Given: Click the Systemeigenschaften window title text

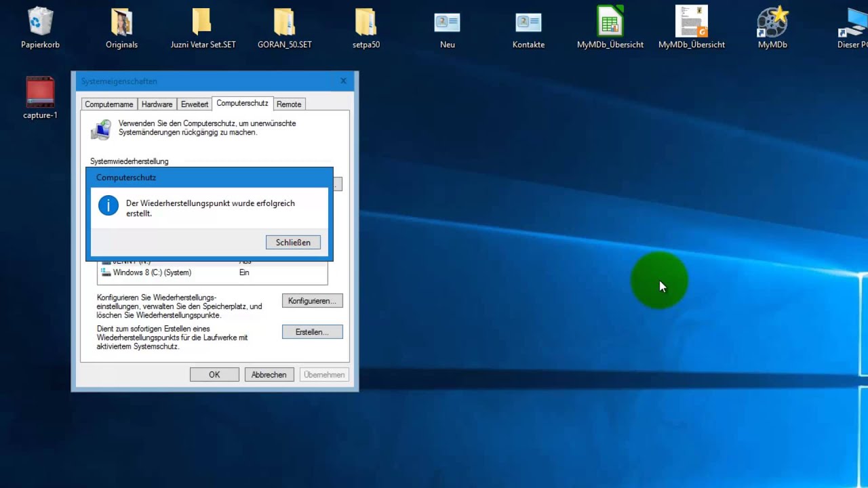Looking at the screenshot, I should pyautogui.click(x=119, y=81).
